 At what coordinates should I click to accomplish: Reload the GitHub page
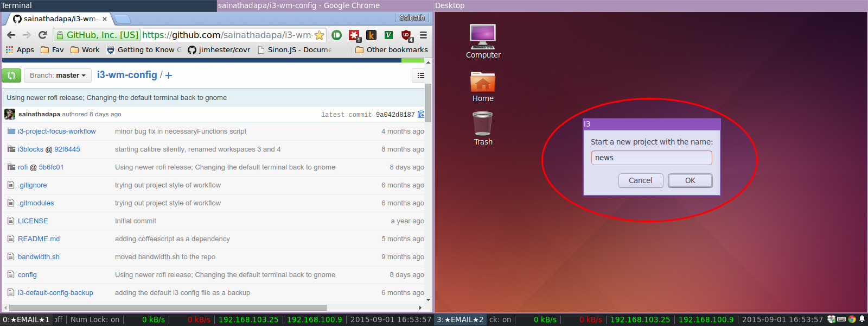click(x=42, y=35)
